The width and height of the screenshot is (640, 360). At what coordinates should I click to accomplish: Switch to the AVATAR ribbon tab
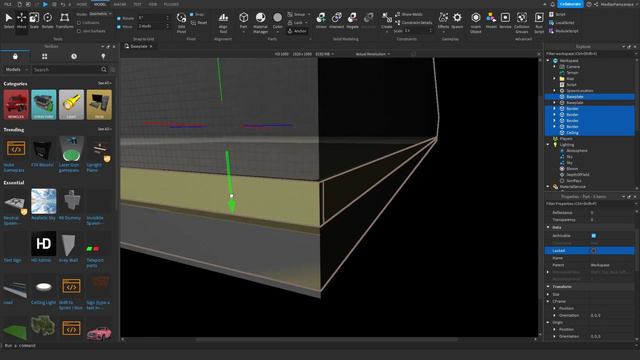(120, 4)
